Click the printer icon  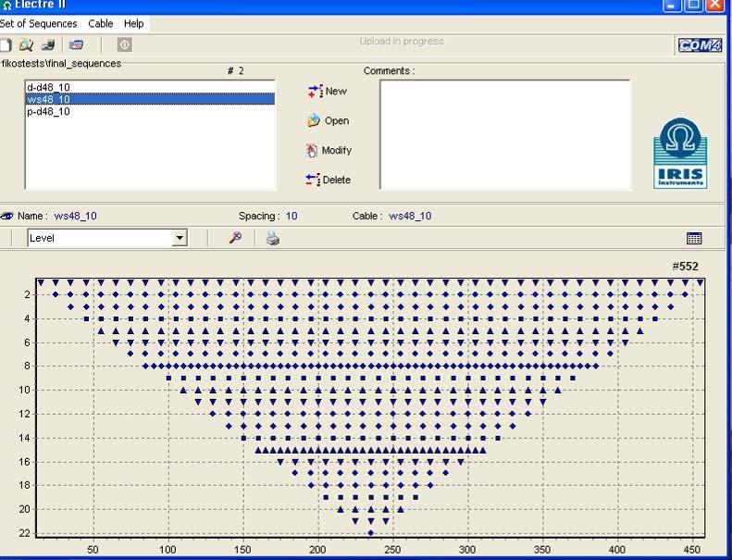tap(273, 238)
